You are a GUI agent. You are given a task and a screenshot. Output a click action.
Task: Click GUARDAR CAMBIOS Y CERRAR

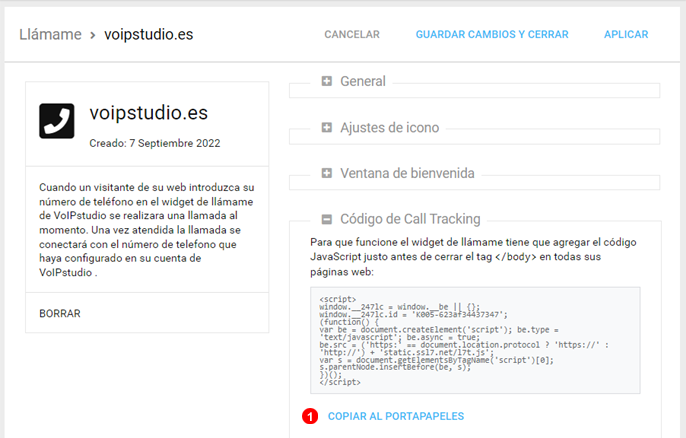point(492,34)
